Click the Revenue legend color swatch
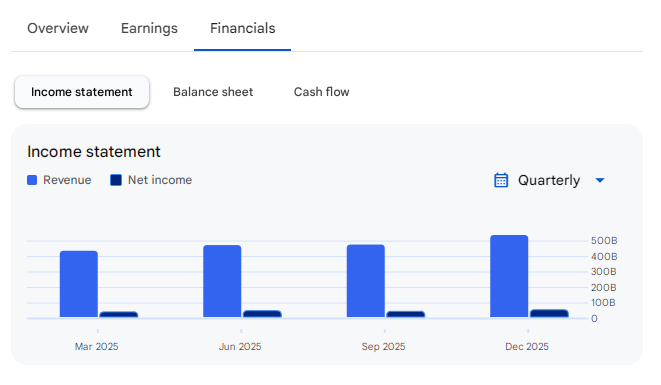 point(32,180)
